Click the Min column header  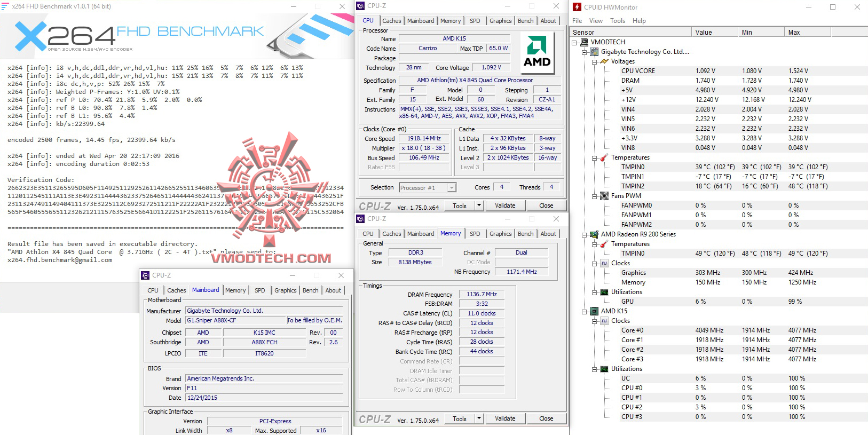[761, 33]
